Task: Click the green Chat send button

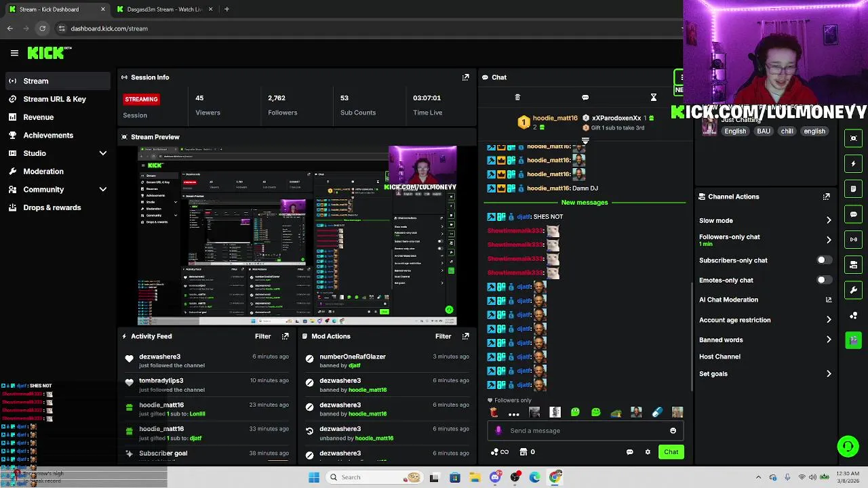Action: tap(671, 452)
